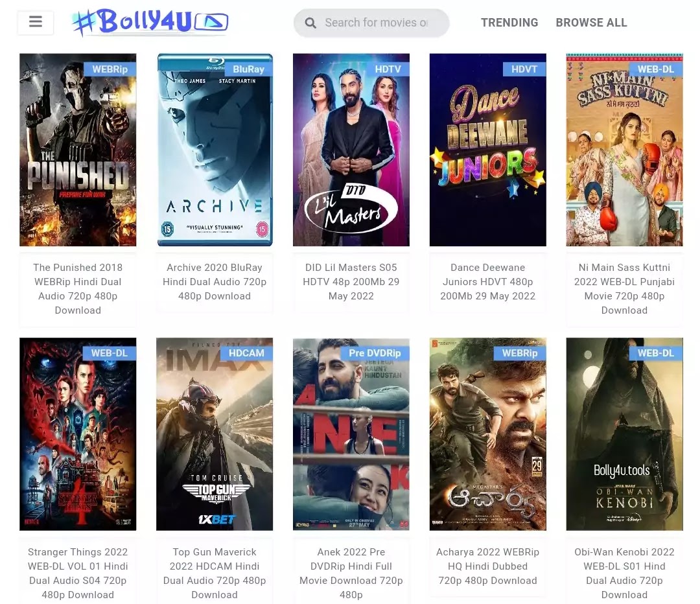Click DID Lil Masters S05 title link

351,282
